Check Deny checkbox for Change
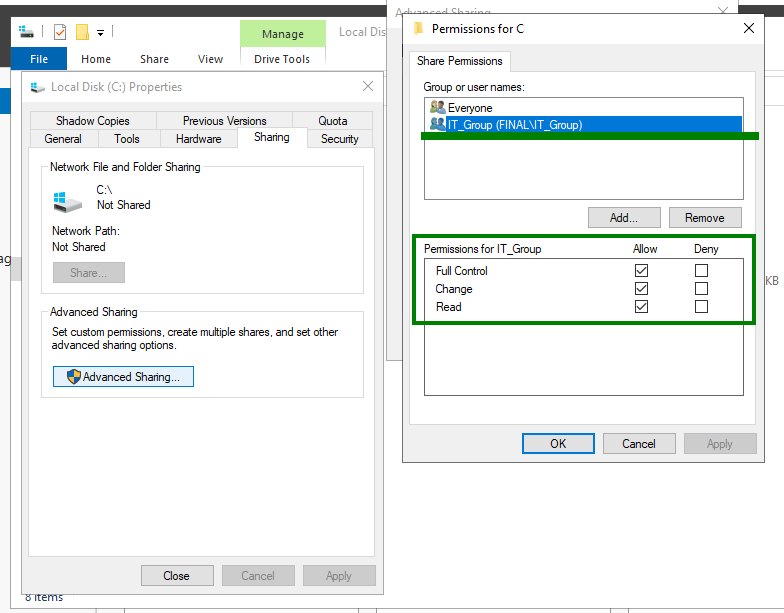This screenshot has height=613, width=784. coord(702,288)
